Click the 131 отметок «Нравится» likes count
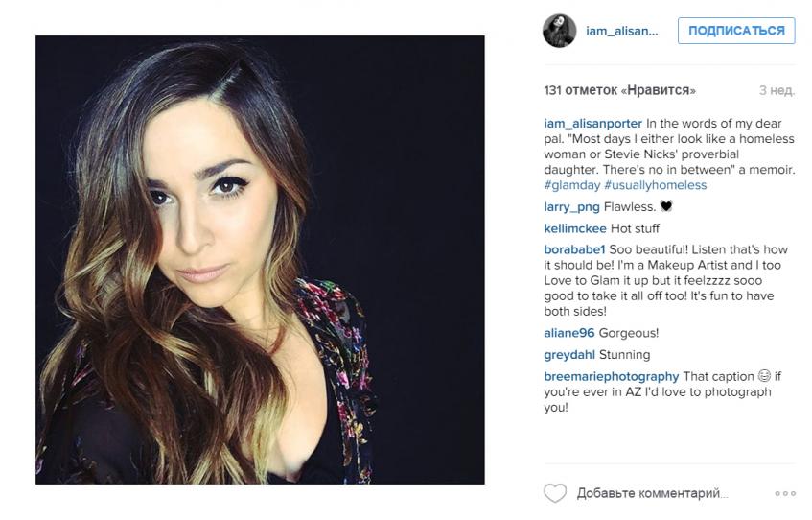 pyautogui.click(x=620, y=90)
